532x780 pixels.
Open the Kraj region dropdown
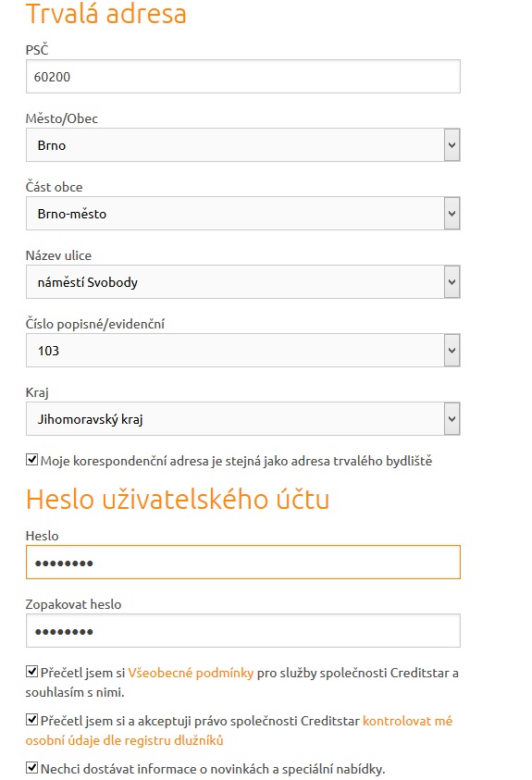click(x=243, y=419)
